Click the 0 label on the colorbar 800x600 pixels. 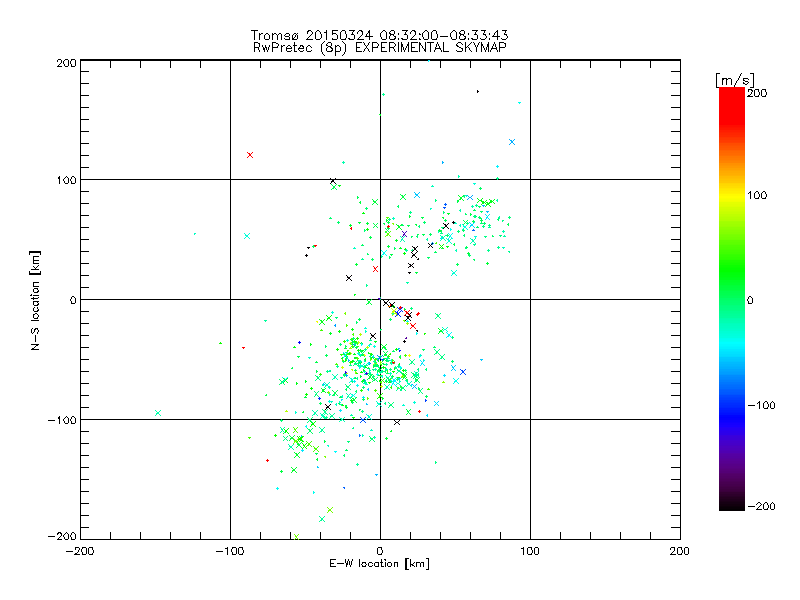[750, 300]
